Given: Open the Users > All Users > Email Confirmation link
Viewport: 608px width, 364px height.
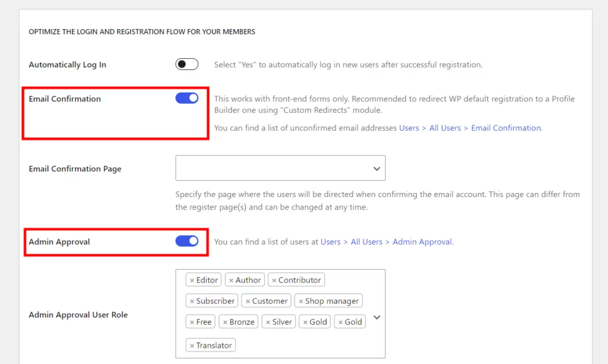Looking at the screenshot, I should [471, 128].
